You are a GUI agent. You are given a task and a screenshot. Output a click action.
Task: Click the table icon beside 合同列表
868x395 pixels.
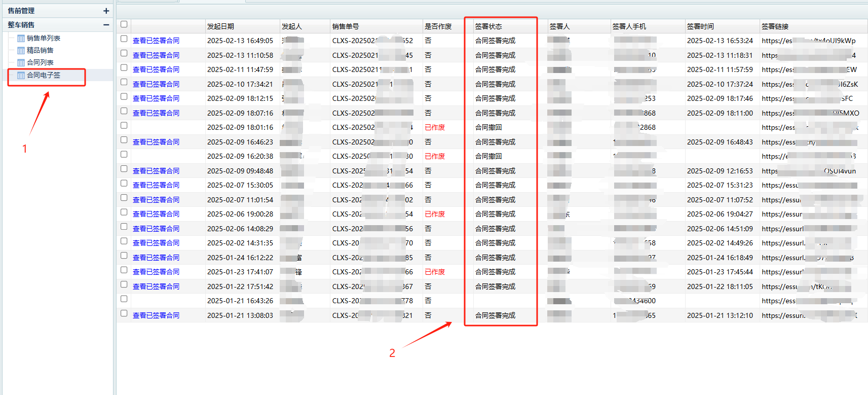coord(21,63)
